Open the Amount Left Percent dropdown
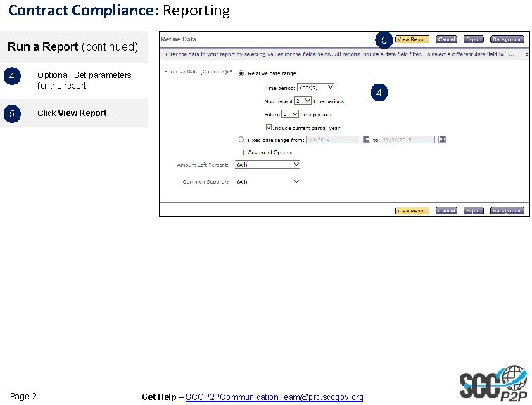This screenshot has width=532, height=405. click(267, 165)
